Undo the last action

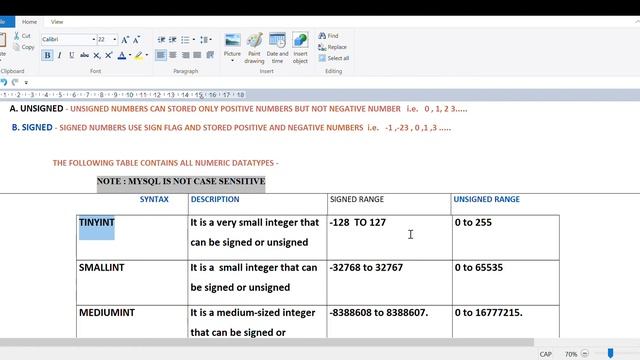(4, 82)
